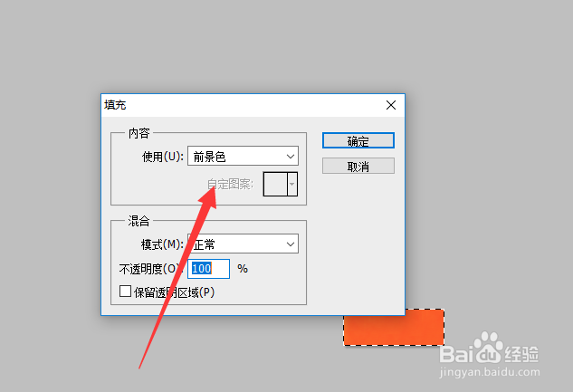Open the jingyan.baidu.com link text
Screen dimensions: 573x392
[x=490, y=372]
